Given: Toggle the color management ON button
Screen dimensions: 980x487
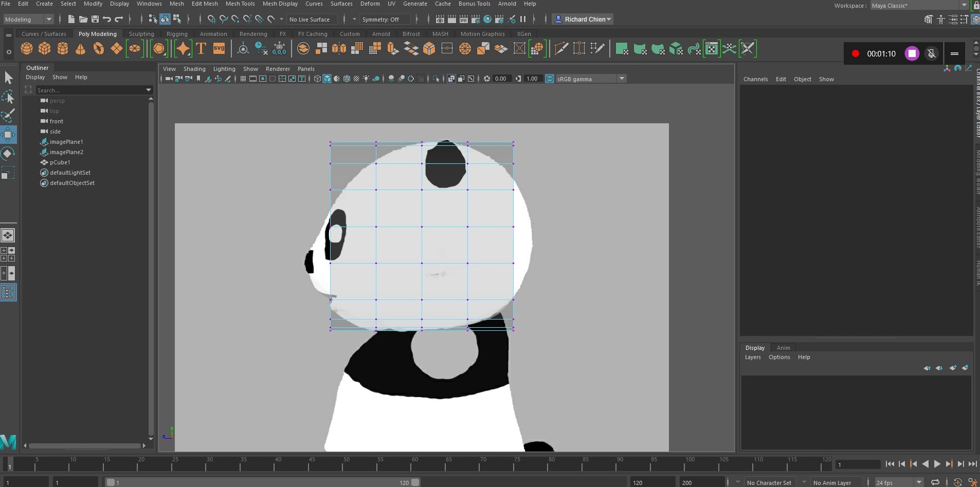Looking at the screenshot, I should click(550, 79).
